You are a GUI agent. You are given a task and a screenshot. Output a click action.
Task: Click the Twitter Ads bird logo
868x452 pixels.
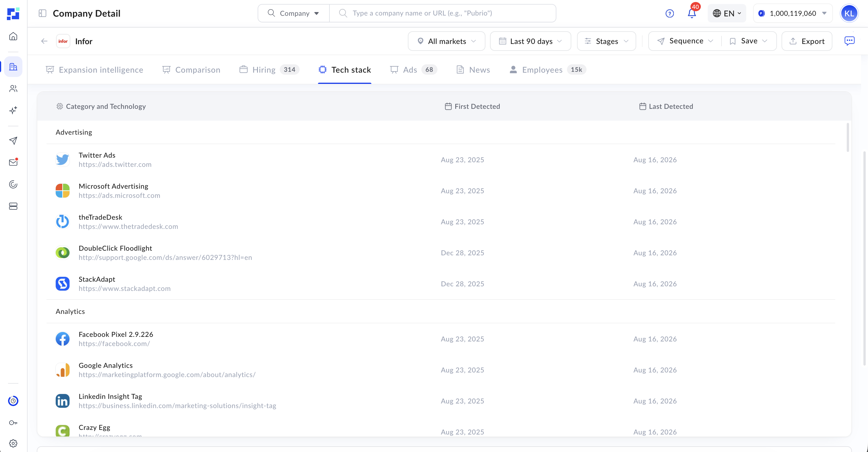pos(63,160)
